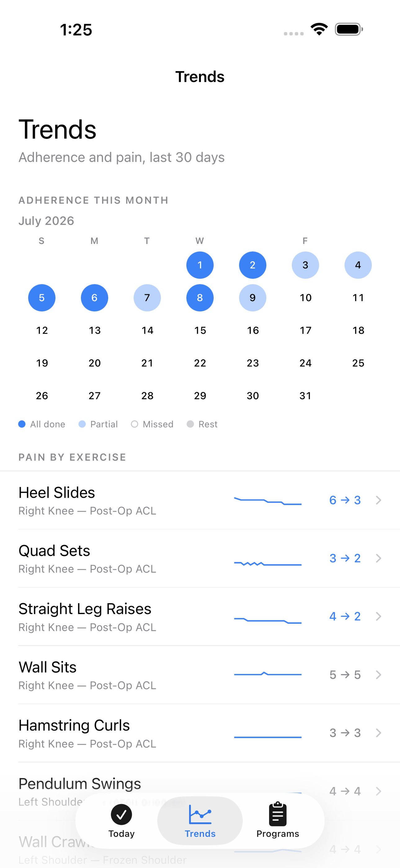Image resolution: width=400 pixels, height=868 pixels.
Task: Open the Pendulum Swings exercise row
Action: click(x=200, y=791)
